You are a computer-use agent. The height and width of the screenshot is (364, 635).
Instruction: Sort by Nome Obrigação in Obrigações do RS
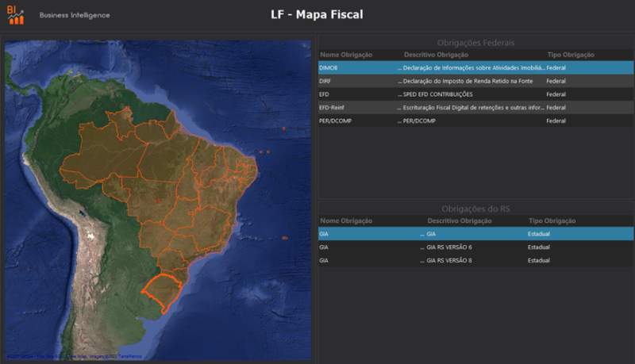pyautogui.click(x=346, y=220)
